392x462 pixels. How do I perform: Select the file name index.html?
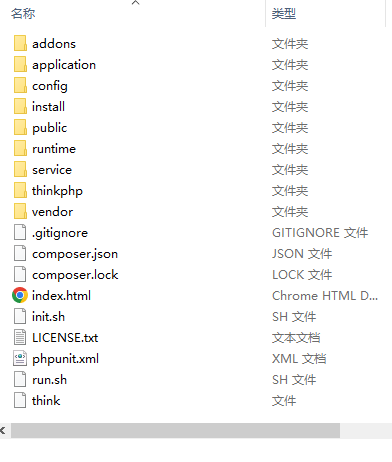pyautogui.click(x=61, y=296)
